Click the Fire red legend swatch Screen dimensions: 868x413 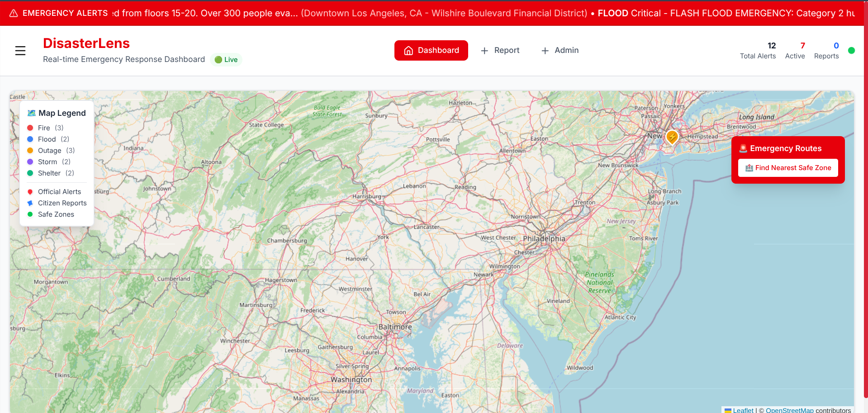pyautogui.click(x=30, y=128)
